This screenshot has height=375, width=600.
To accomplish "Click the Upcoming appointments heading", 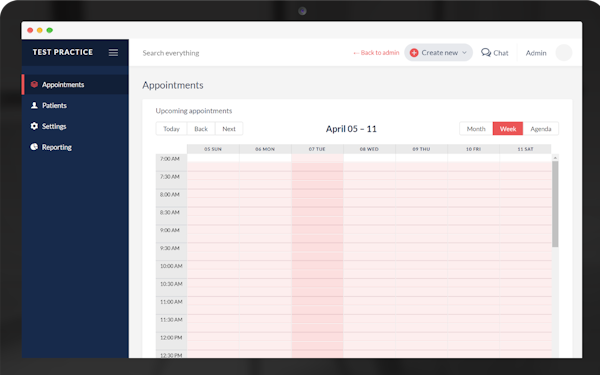I will tap(194, 111).
